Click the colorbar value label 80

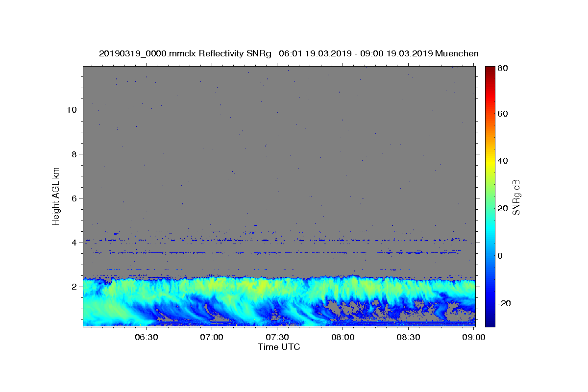tap(503, 69)
